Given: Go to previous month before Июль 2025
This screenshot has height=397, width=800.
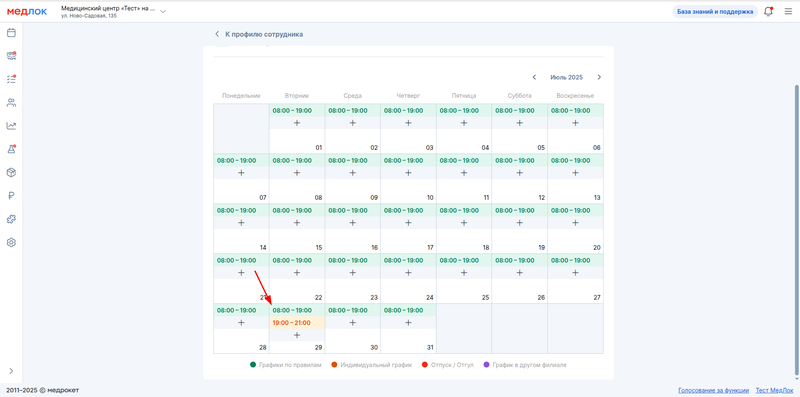Looking at the screenshot, I should click(534, 78).
